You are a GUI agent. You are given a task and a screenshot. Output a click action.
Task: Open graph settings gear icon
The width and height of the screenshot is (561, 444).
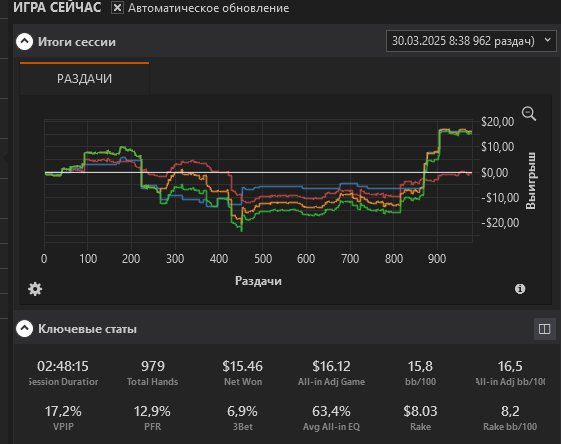pyautogui.click(x=35, y=289)
